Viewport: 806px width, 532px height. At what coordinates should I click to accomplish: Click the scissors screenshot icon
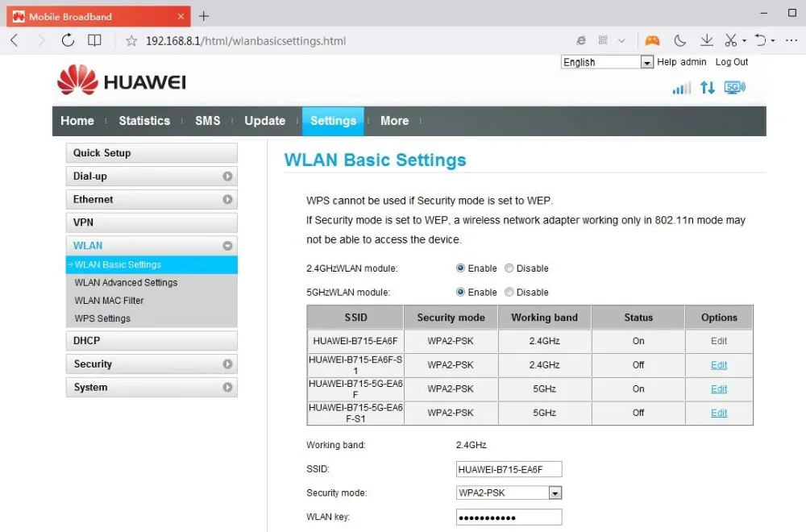coord(730,40)
